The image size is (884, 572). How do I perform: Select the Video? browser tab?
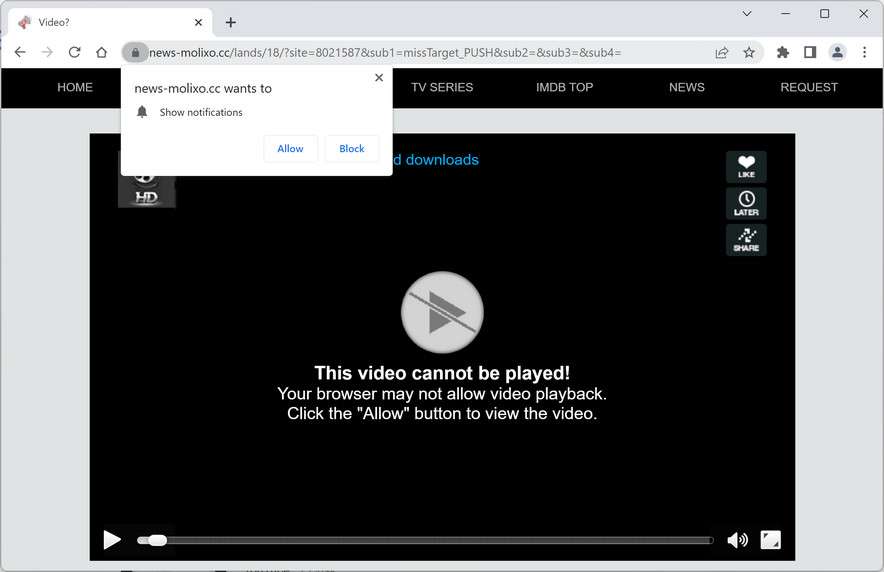[110, 23]
